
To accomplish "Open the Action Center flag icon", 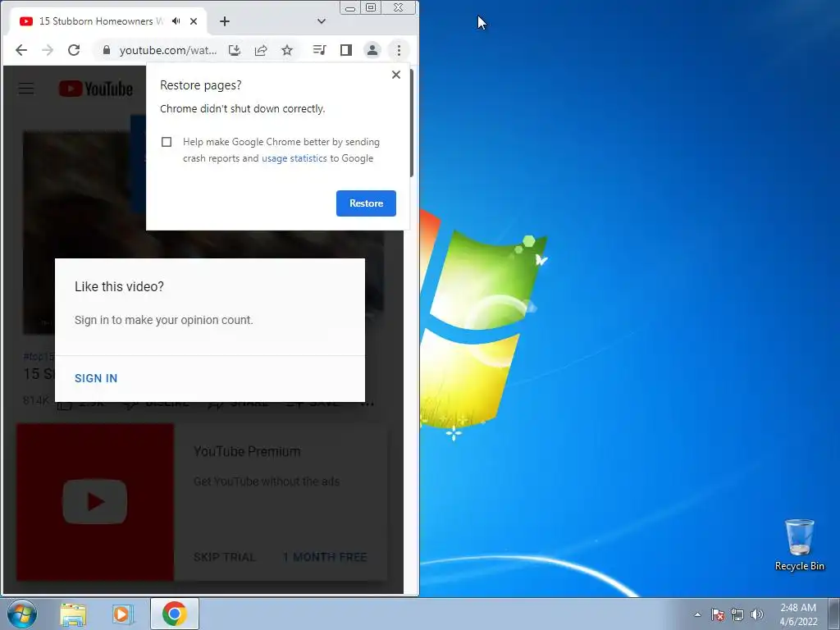I will 718,615.
